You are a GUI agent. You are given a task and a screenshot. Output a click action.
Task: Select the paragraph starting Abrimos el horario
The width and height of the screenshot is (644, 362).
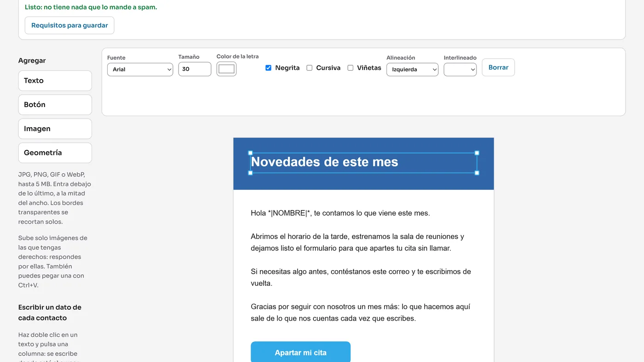357,242
